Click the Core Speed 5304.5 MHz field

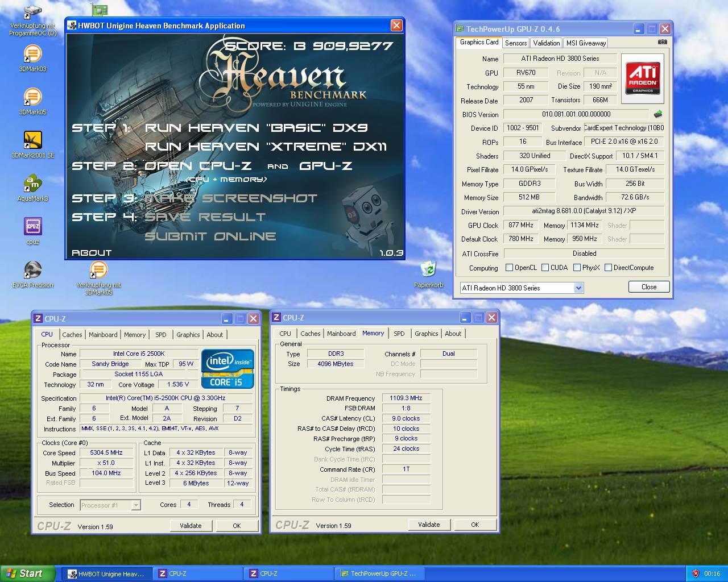(x=106, y=453)
